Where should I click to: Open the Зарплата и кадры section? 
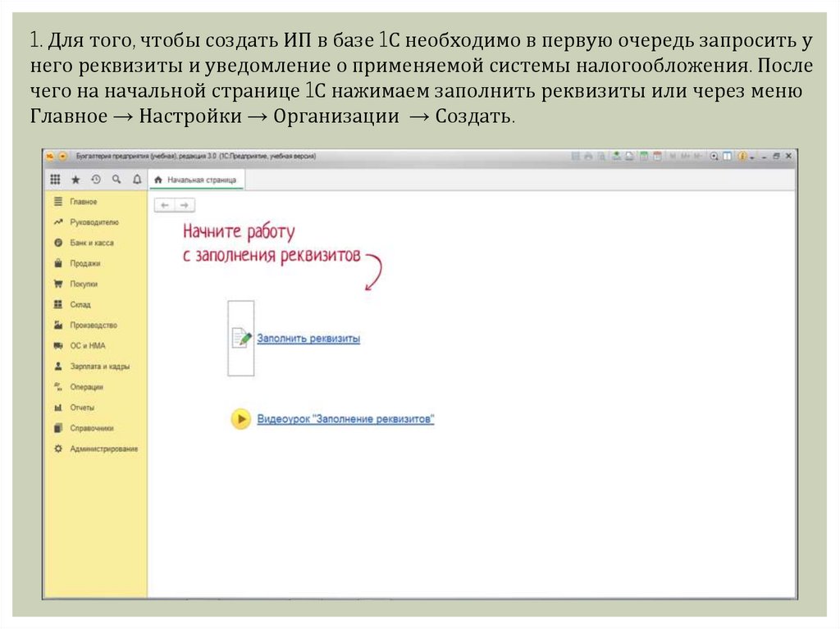pos(99,367)
